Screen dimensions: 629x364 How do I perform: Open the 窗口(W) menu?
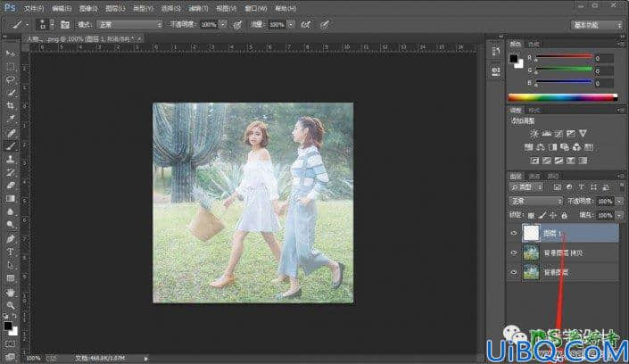pos(256,8)
